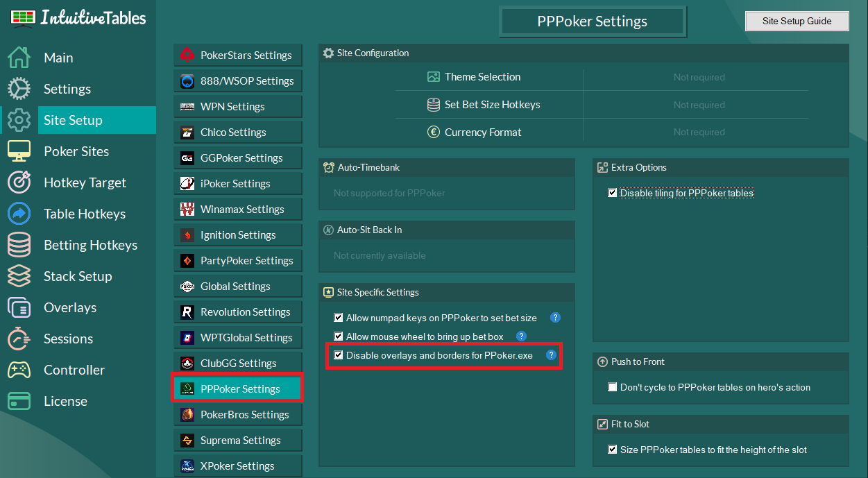Click the Currency Format label
The image size is (868, 478).
click(483, 132)
